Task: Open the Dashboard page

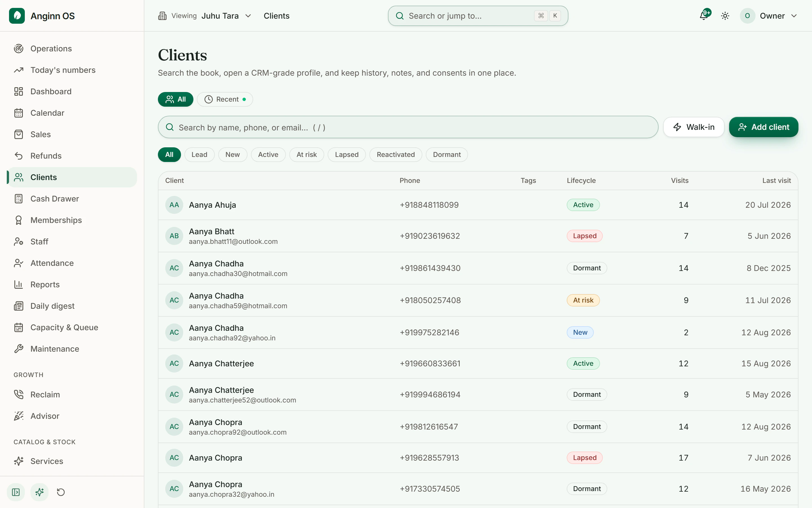Action: (x=72, y=91)
